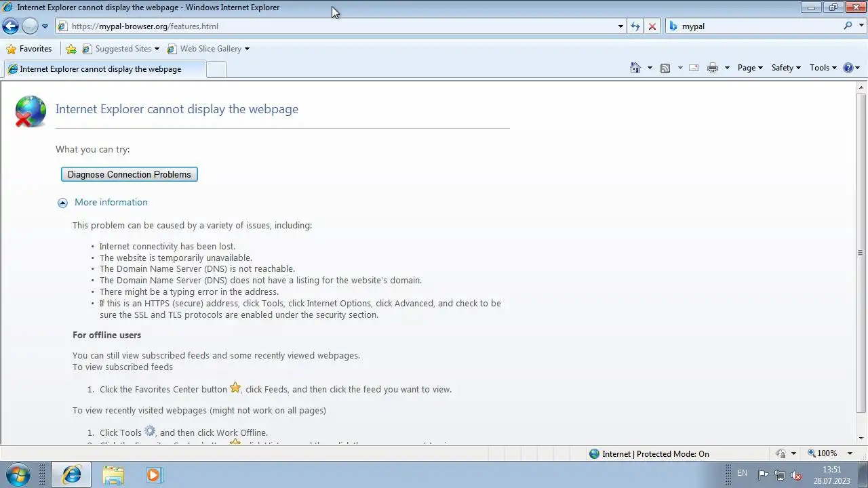The height and width of the screenshot is (488, 868).
Task: Open the search provider dropdown arrow
Action: pyautogui.click(x=860, y=26)
